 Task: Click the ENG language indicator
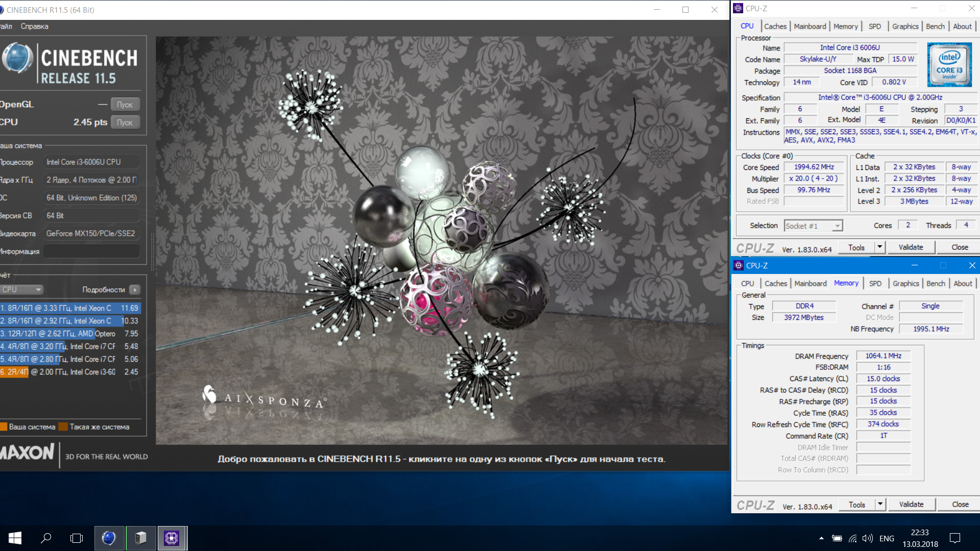[x=887, y=538]
